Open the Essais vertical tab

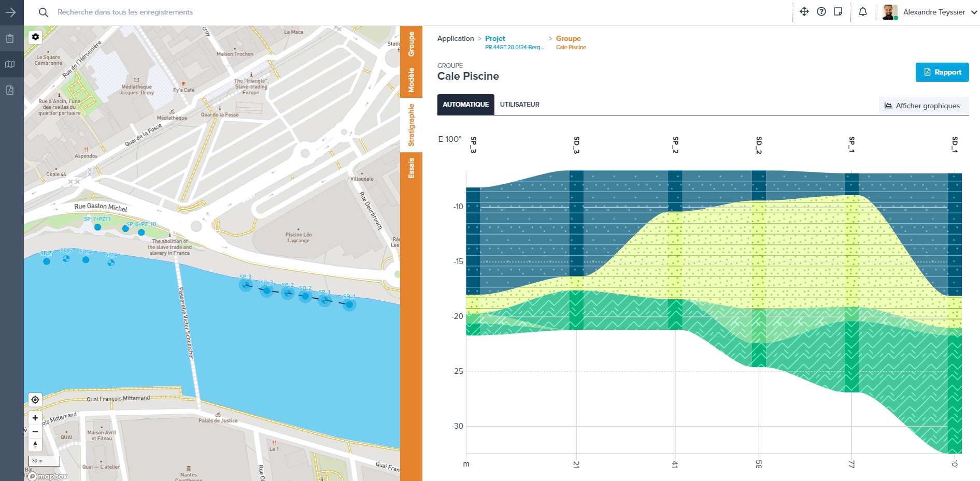pos(411,168)
